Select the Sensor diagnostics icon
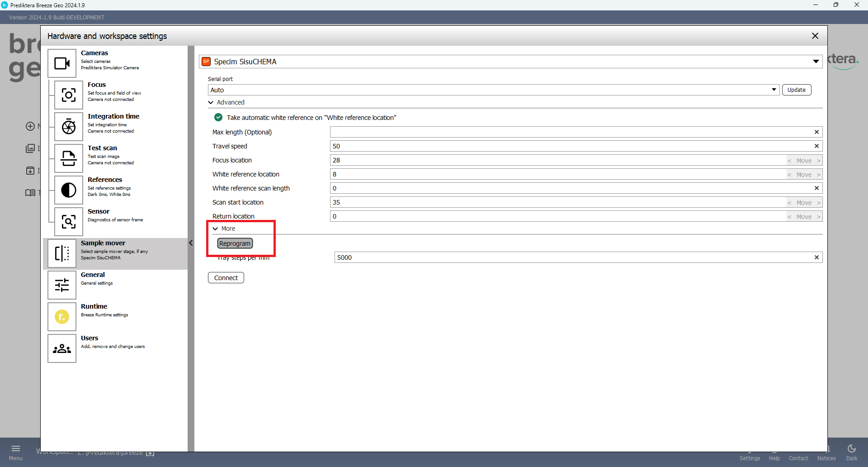This screenshot has width=868, height=467. coord(69,222)
